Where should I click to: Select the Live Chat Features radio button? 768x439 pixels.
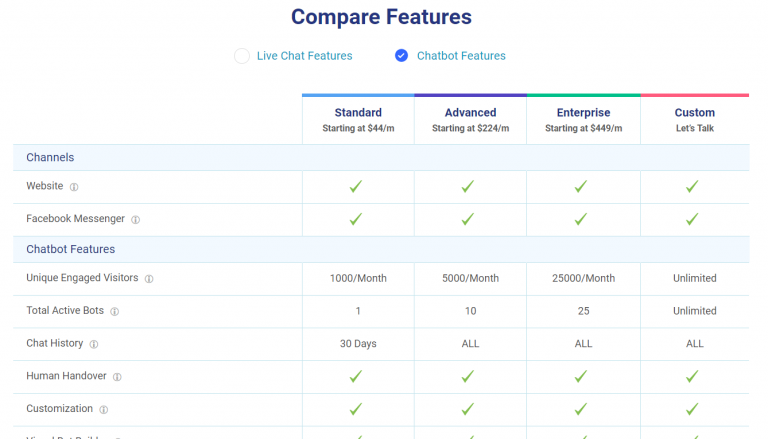tap(242, 56)
